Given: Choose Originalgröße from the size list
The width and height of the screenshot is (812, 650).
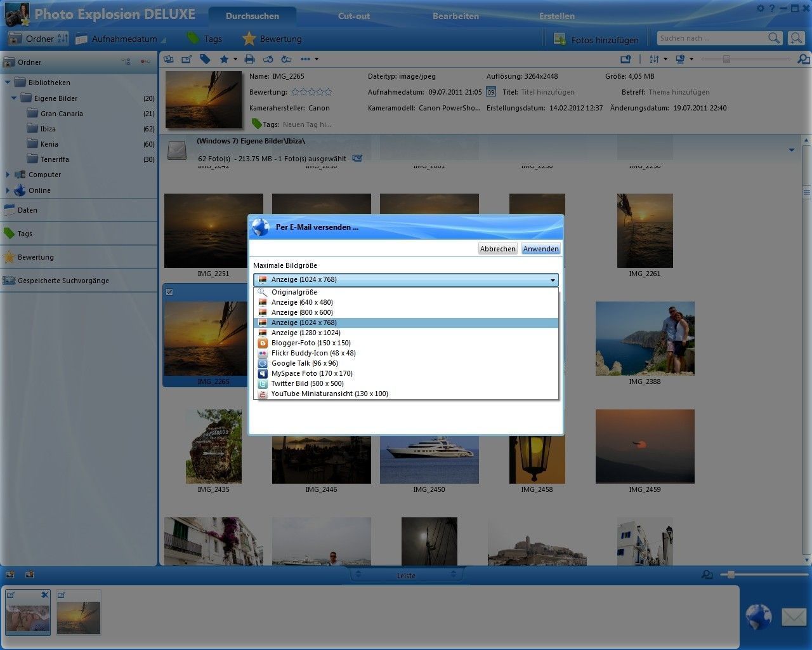Looking at the screenshot, I should (x=294, y=292).
